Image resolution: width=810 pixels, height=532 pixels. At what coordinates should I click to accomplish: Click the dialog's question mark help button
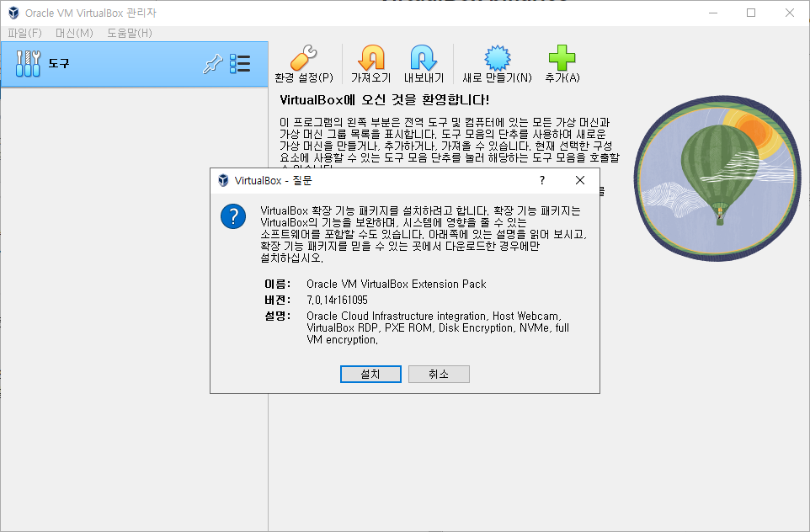[542, 180]
